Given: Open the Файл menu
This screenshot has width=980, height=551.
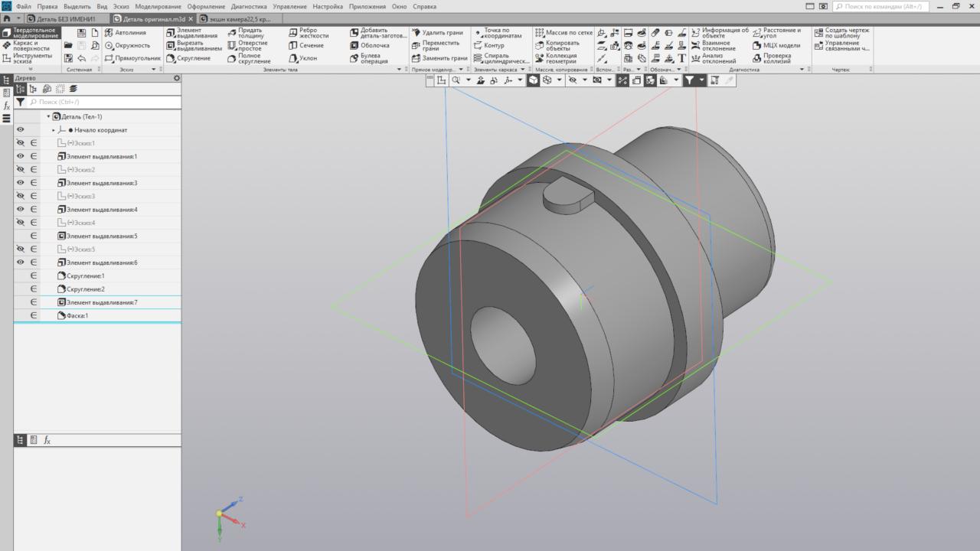Looking at the screenshot, I should tap(24, 6).
